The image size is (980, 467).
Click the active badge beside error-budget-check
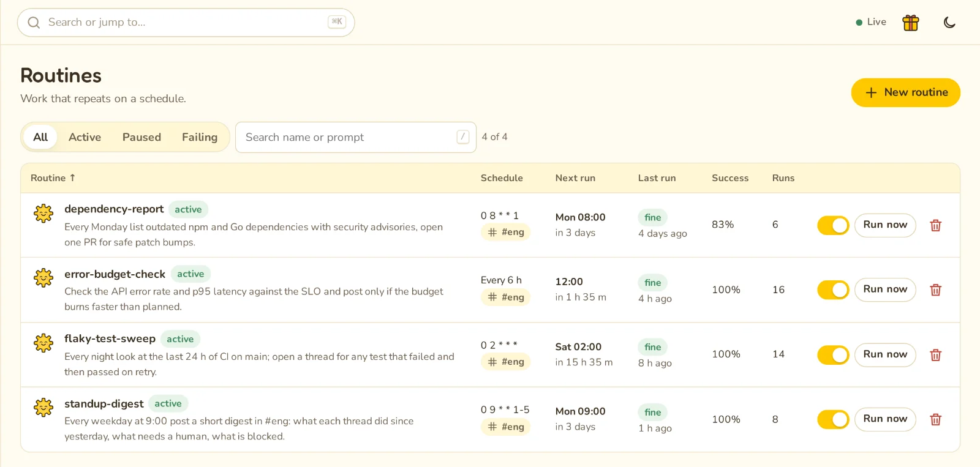(190, 274)
